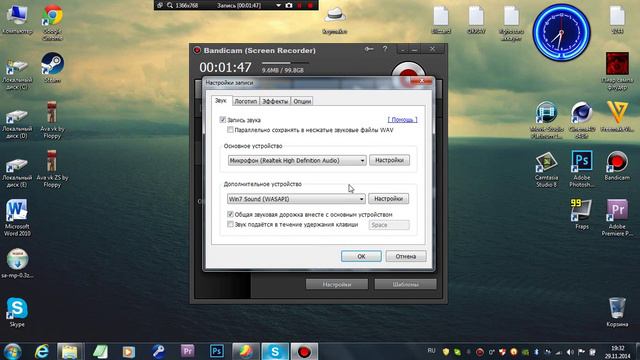Image resolution: width=640 pixels, height=360 pixels.
Task: Click the 'Отмена' cancel button
Action: click(x=406, y=256)
